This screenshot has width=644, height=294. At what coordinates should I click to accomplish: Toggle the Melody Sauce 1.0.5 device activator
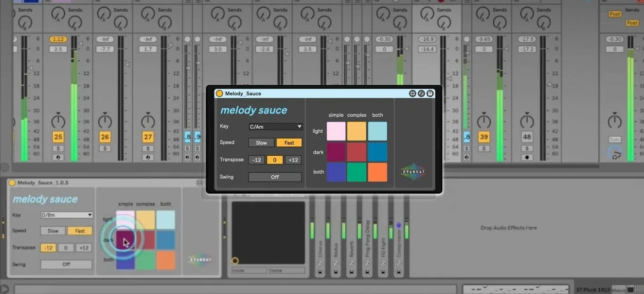pyautogui.click(x=12, y=183)
